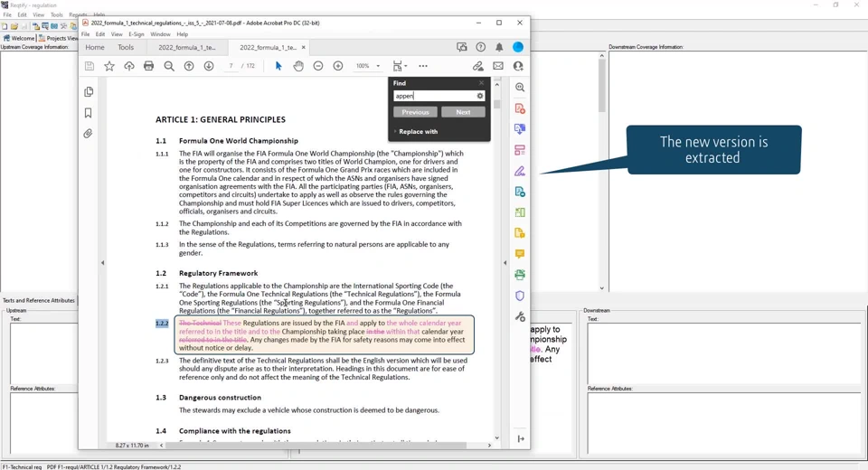Open the Acrobat Help menu
868x470 pixels.
pos(182,34)
